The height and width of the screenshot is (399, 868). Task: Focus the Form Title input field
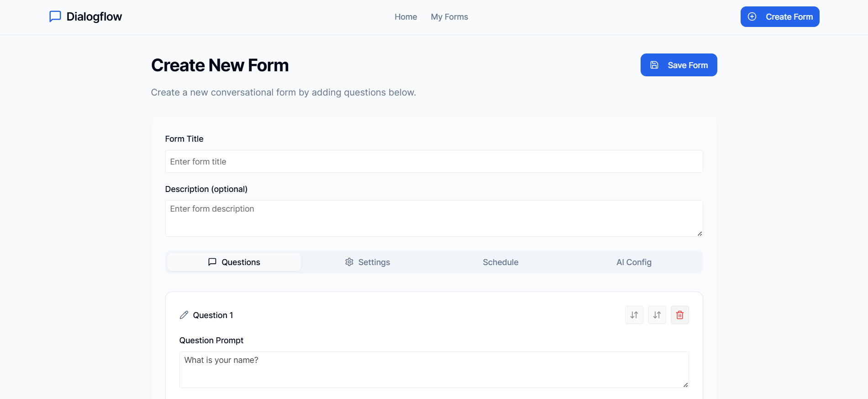click(x=434, y=161)
